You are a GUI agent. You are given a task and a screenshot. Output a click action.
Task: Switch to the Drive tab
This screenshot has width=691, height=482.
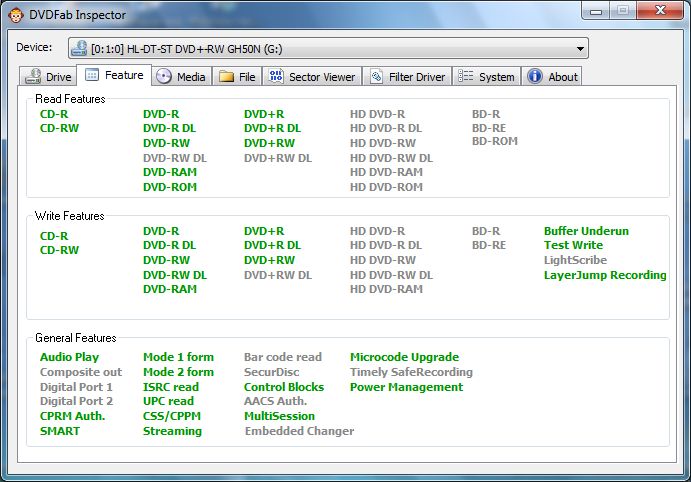click(x=48, y=76)
